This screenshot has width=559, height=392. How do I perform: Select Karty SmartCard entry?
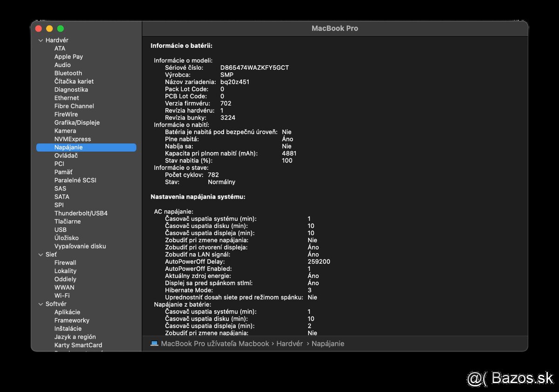[x=78, y=345]
